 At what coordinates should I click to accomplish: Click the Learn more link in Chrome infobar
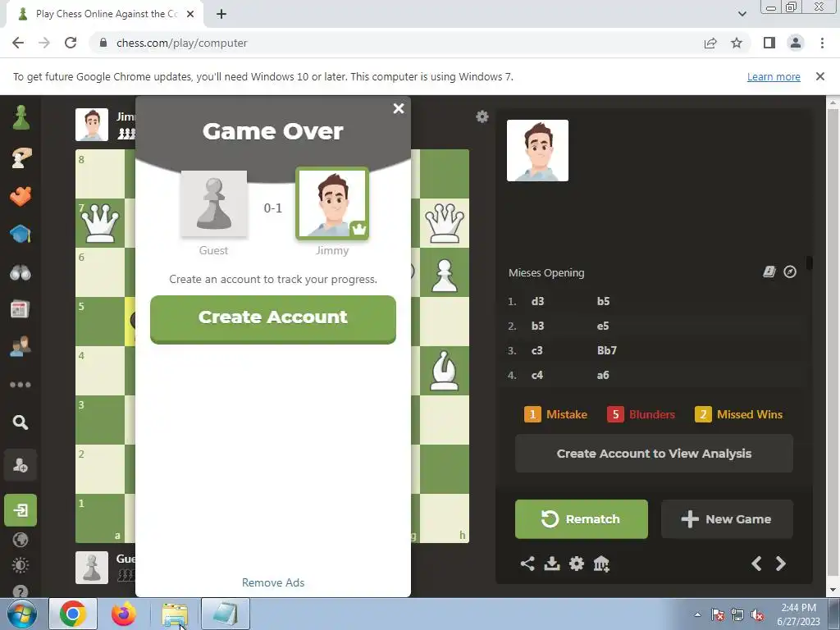(774, 76)
